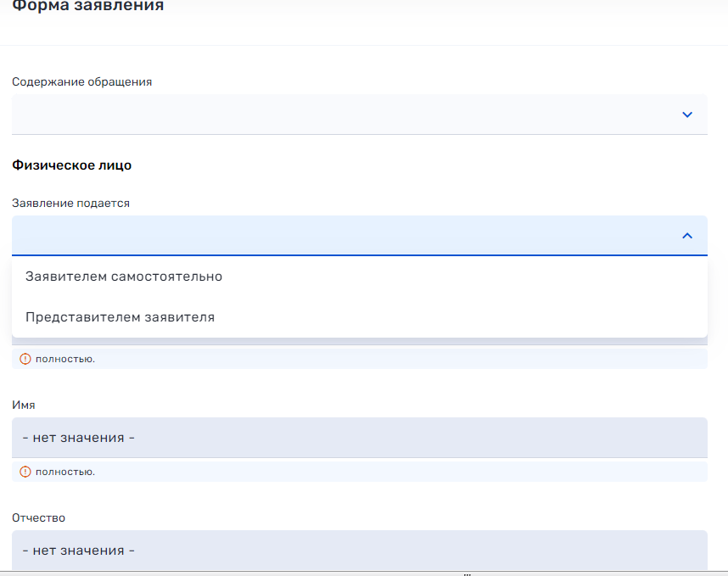Click the error icon below the Имя field
This screenshot has height=576, width=728.
[25, 472]
